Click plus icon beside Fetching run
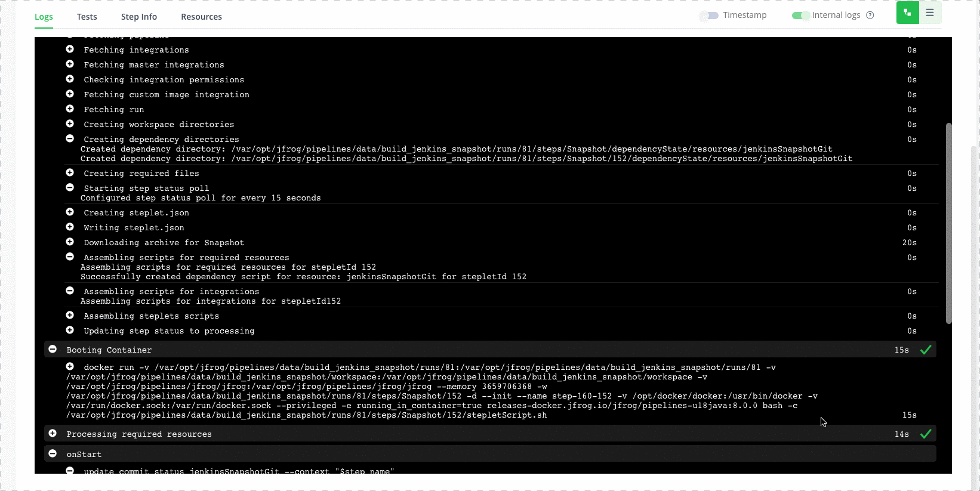The height and width of the screenshot is (491, 980). (70, 109)
